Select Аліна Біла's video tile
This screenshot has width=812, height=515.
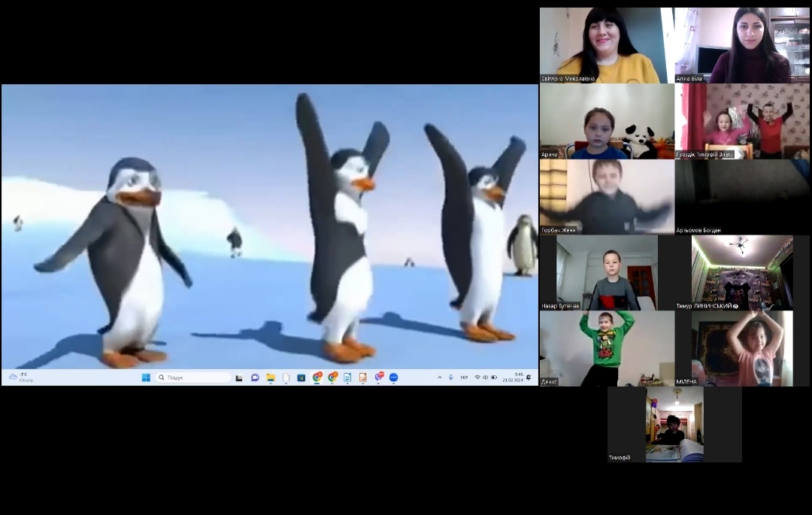[742, 45]
